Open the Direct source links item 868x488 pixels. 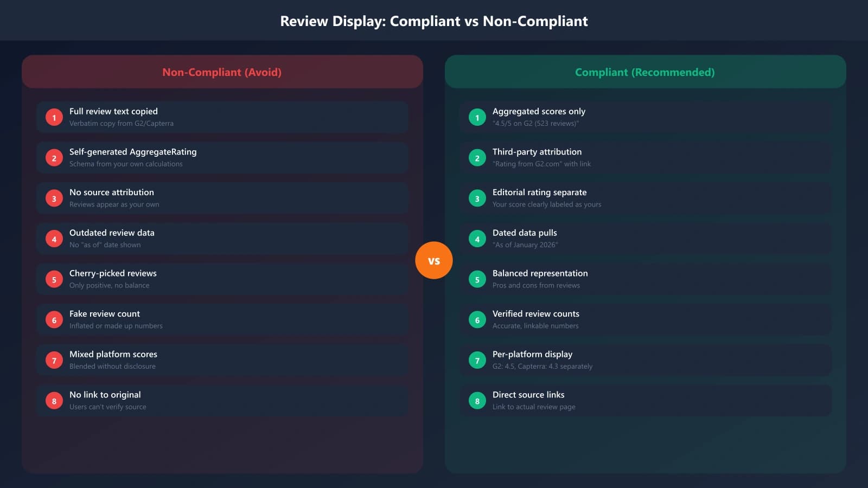click(645, 400)
